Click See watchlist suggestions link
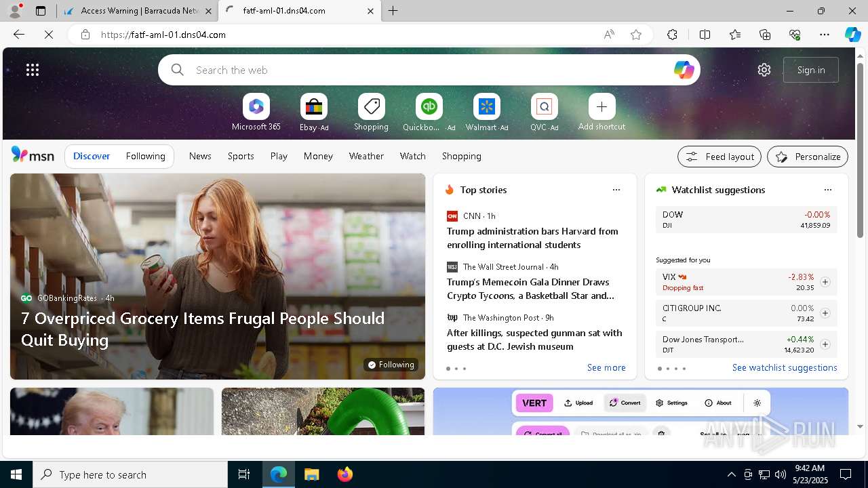The image size is (868, 488). 785,367
